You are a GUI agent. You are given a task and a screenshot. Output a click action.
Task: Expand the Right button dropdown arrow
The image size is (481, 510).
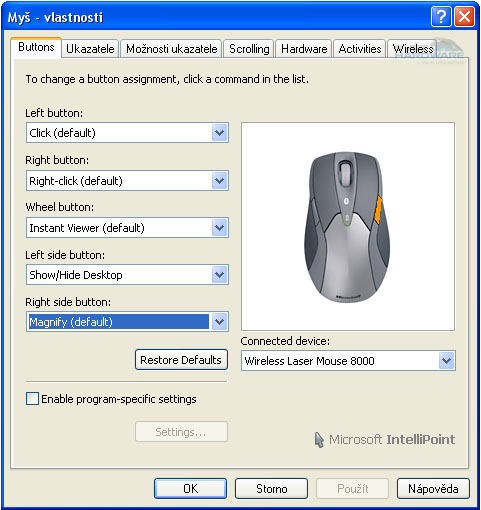click(x=219, y=181)
